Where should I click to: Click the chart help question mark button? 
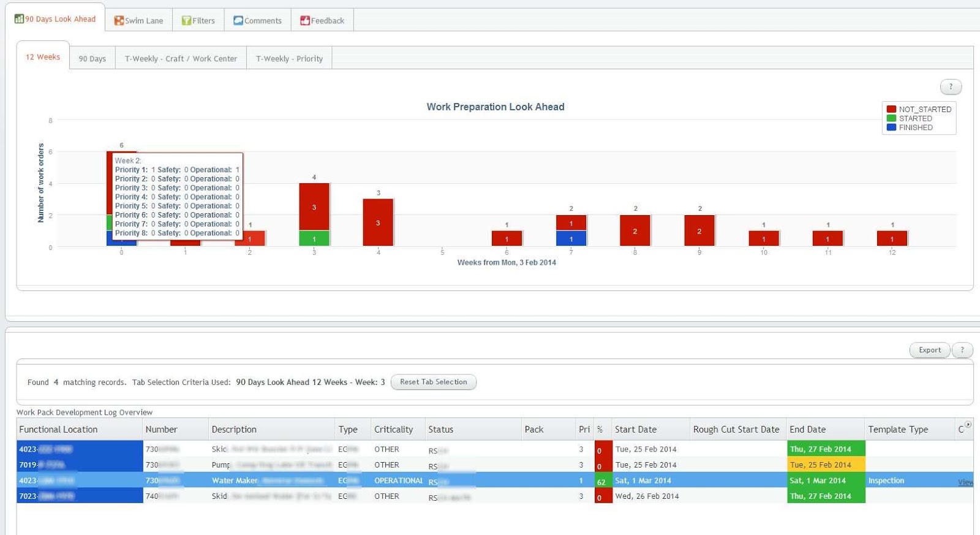coord(951,87)
